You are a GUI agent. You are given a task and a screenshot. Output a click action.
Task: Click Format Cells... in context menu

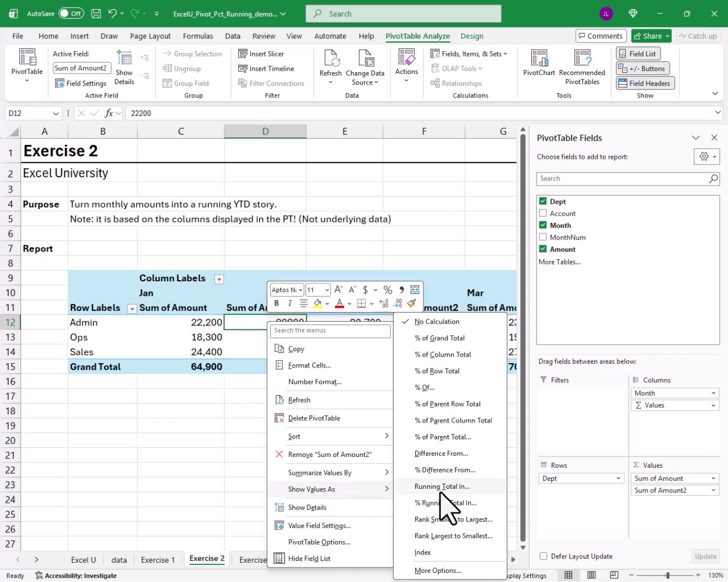(331, 365)
